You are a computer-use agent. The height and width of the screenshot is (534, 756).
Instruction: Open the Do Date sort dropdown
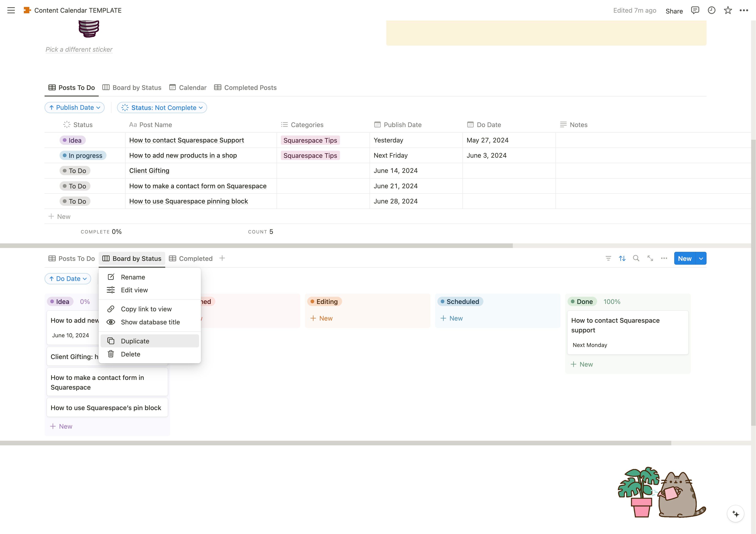pos(68,279)
